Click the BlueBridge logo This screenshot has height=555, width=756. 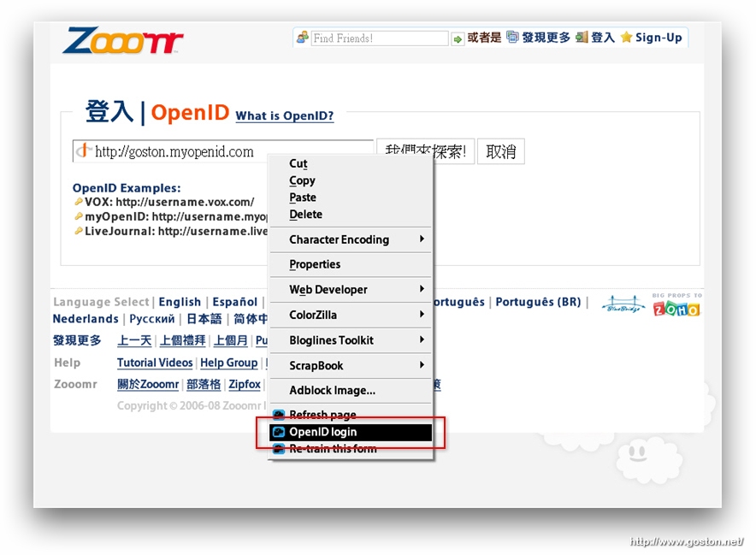click(623, 304)
